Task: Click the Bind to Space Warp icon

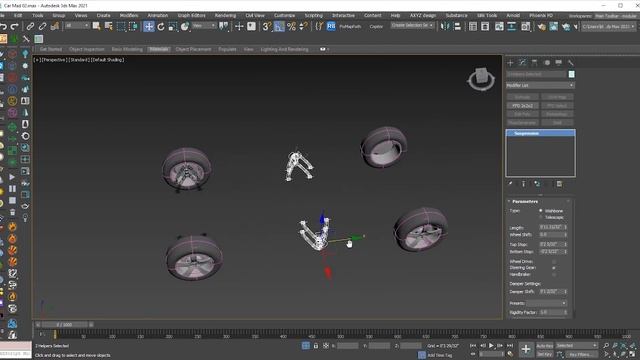Action: [55, 27]
